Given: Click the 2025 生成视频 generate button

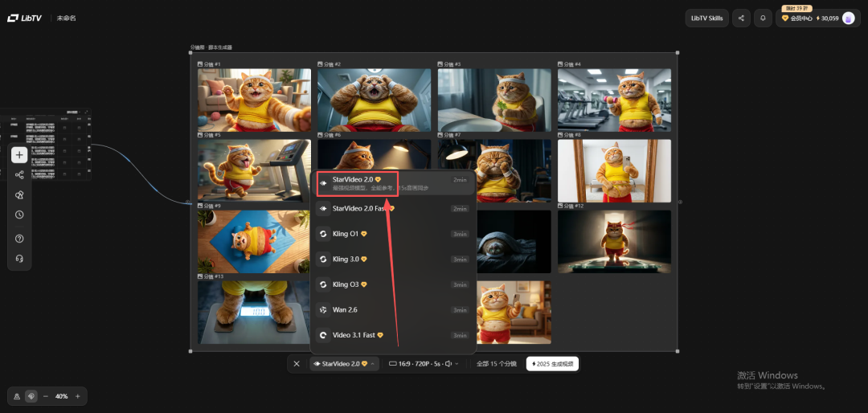Looking at the screenshot, I should click(x=552, y=364).
